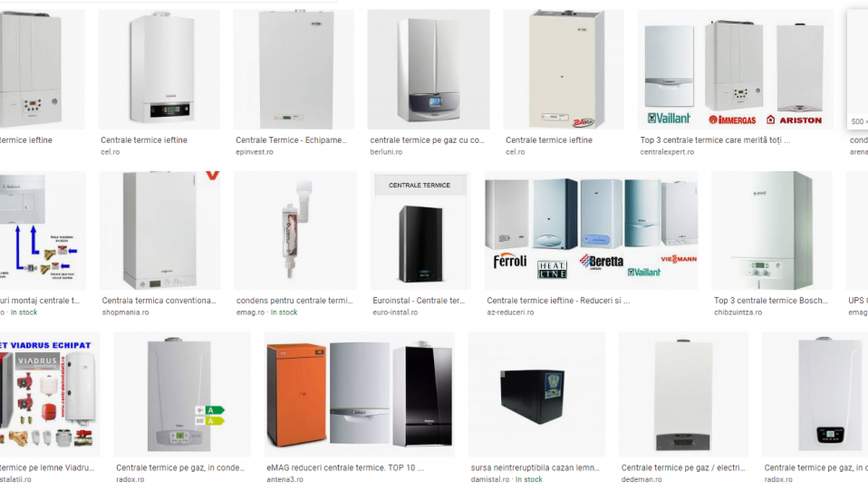Click the chibzuintza.ro Bosch boiler thumbnail
Screen dimensions: 868x490
(x=772, y=231)
